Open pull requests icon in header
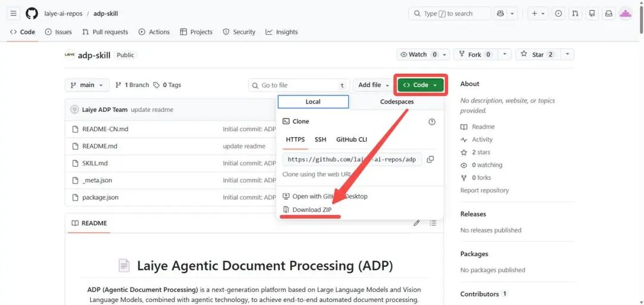This screenshot has height=305, width=644. coord(575,13)
